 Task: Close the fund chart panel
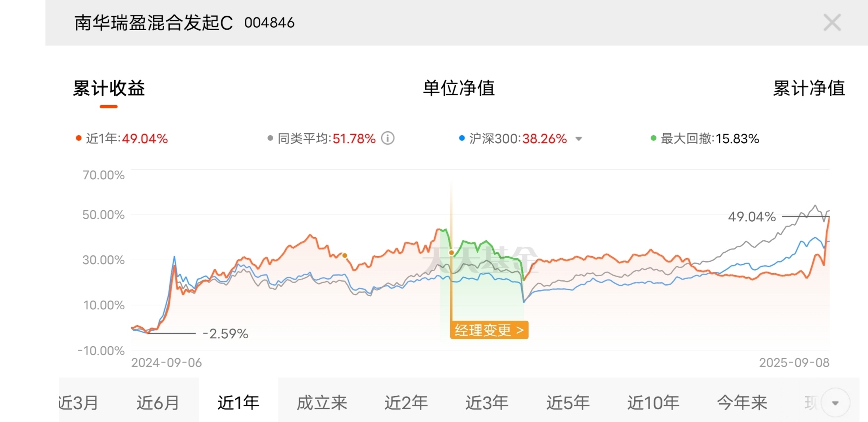click(832, 23)
